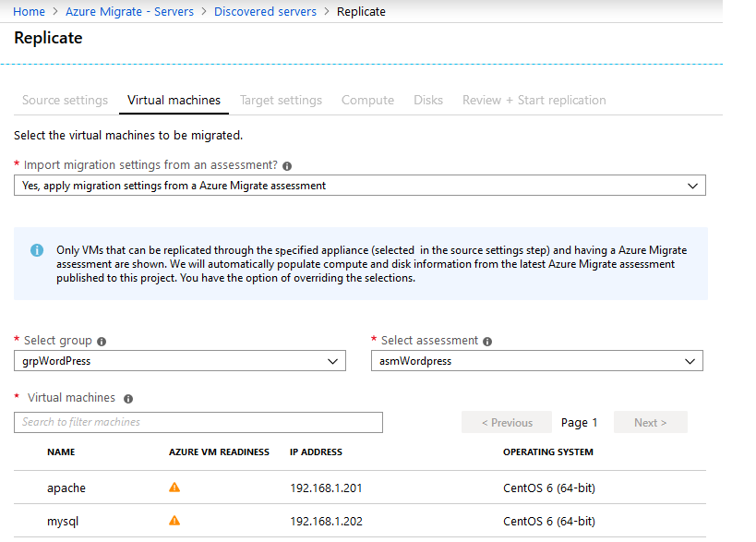Open the Discovered servers breadcrumb link

click(x=265, y=12)
